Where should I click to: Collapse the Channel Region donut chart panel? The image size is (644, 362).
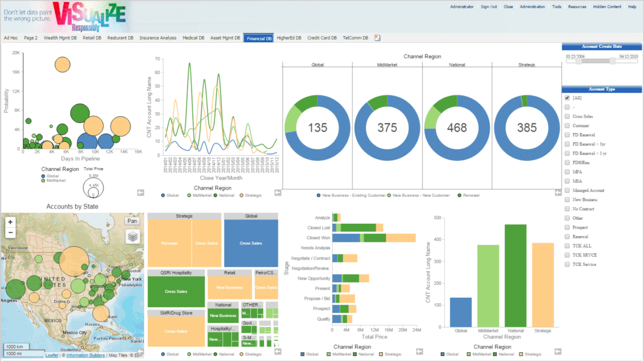click(x=558, y=192)
